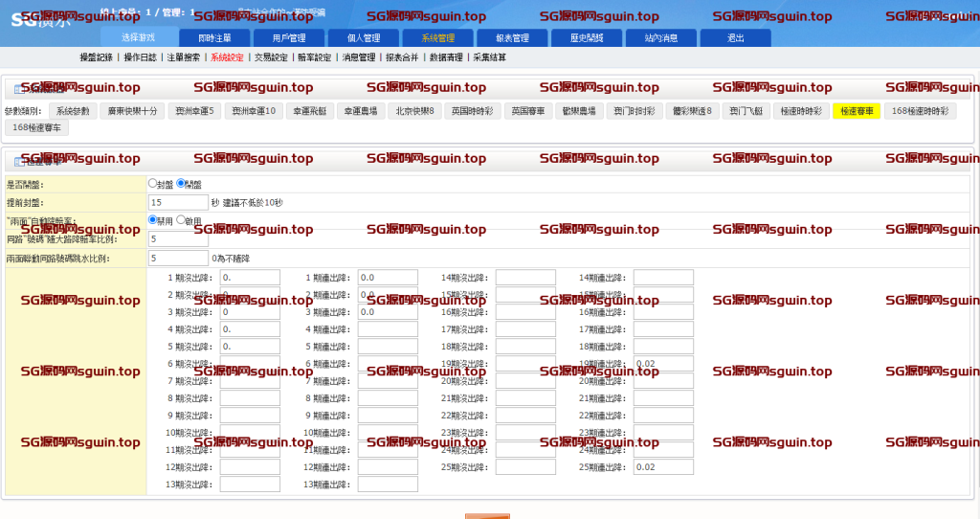The height and width of the screenshot is (519, 980).
Task: Select the 體彩樂透8 category button
Action: click(x=693, y=111)
